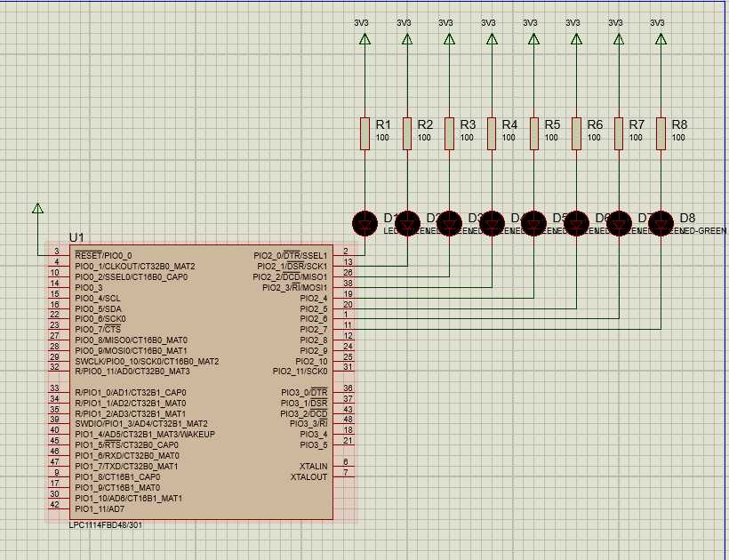Click the D8 reference label

coord(687,218)
